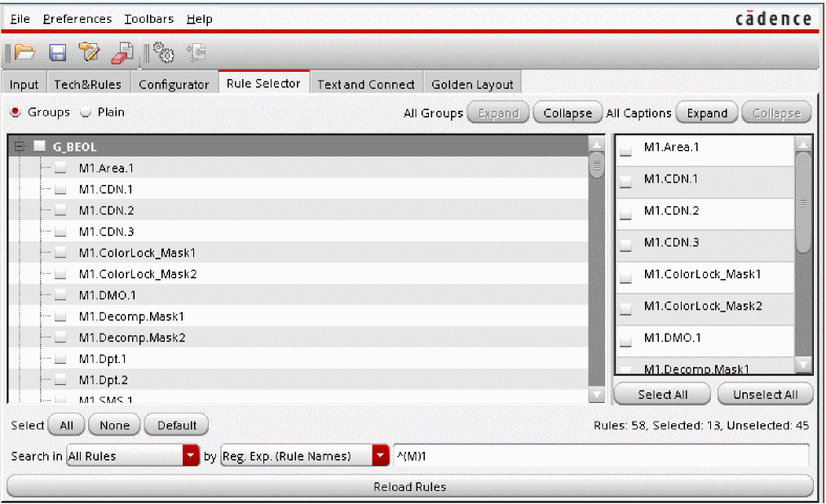
Task: Open the Help menu
Action: coord(200,19)
